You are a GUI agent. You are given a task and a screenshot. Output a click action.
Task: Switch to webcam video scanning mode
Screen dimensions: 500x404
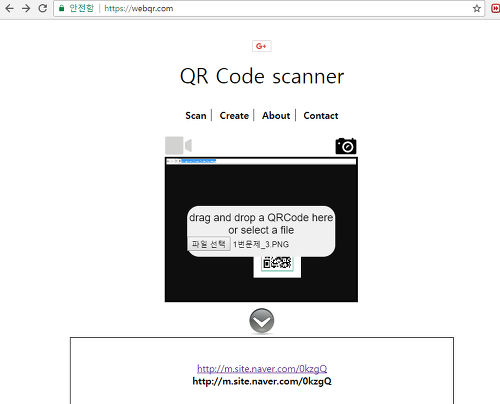click(178, 145)
